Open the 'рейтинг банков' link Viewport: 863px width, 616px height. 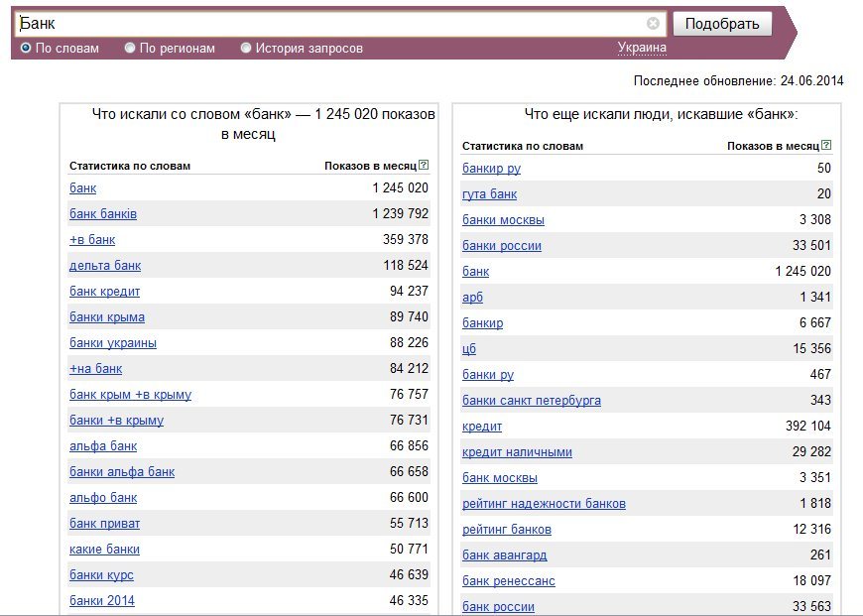click(x=507, y=530)
